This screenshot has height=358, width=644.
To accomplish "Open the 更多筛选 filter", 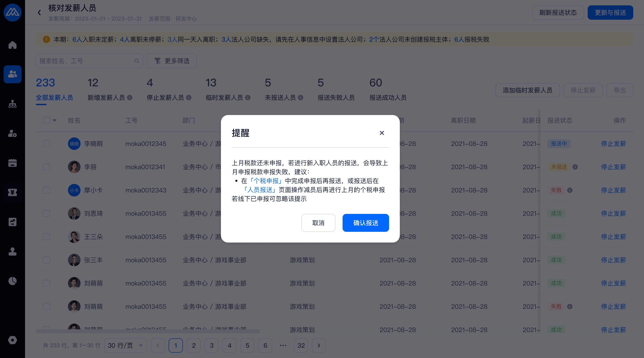I will (x=172, y=61).
